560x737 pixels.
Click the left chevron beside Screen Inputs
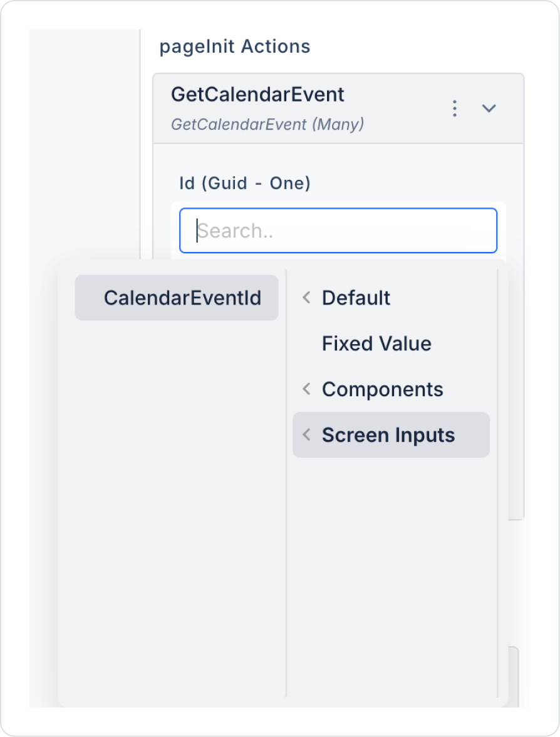click(x=306, y=435)
